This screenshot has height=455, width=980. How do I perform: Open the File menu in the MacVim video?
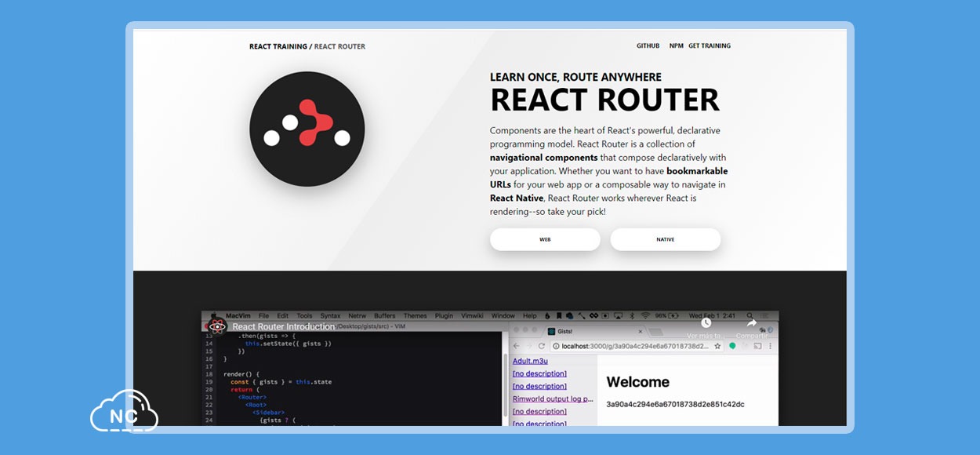[263, 315]
